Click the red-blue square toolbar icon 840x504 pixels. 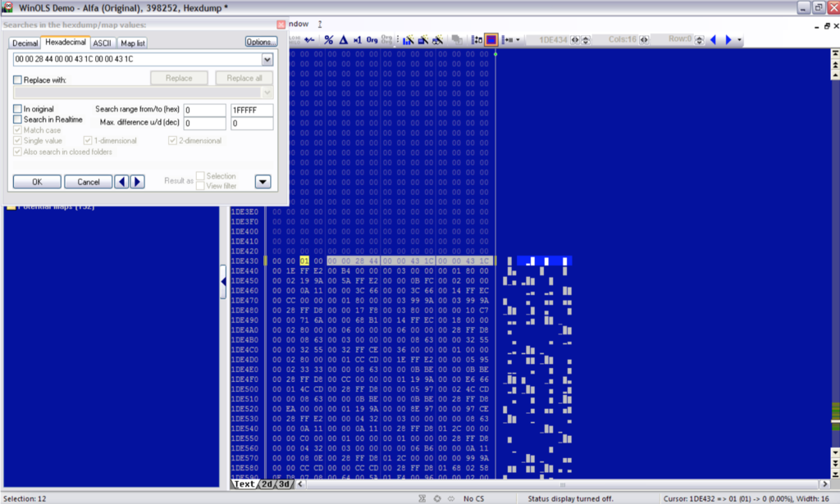(x=491, y=39)
